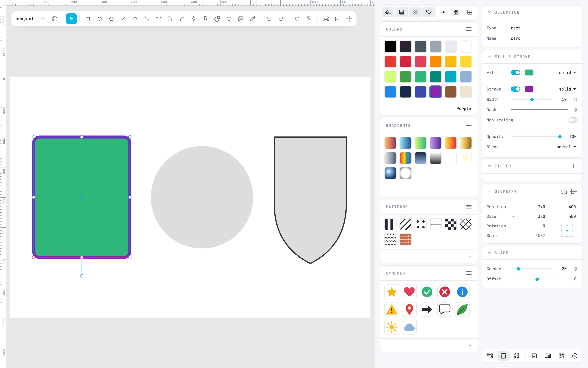The height and width of the screenshot is (368, 588).
Task: Flip the shape horizontally in Geometry
Action: pyautogui.click(x=564, y=191)
